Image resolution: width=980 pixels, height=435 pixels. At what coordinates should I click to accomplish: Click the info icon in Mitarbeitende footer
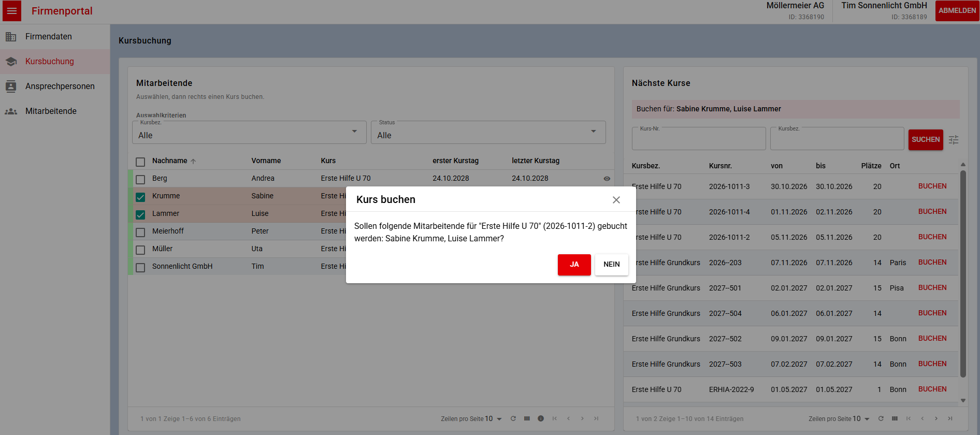pyautogui.click(x=541, y=418)
